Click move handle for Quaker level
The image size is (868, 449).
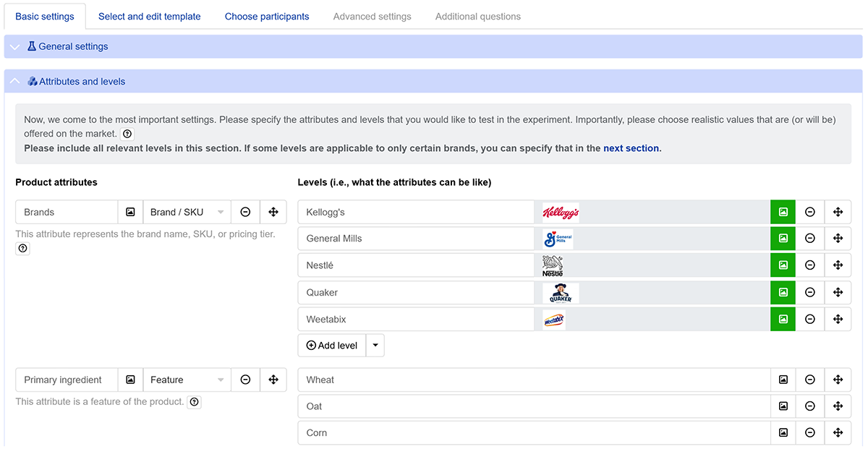point(838,292)
